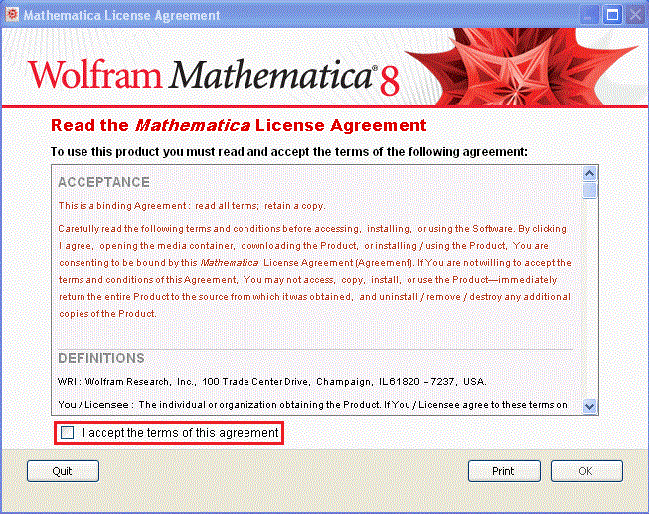Print the license agreement

pos(503,471)
